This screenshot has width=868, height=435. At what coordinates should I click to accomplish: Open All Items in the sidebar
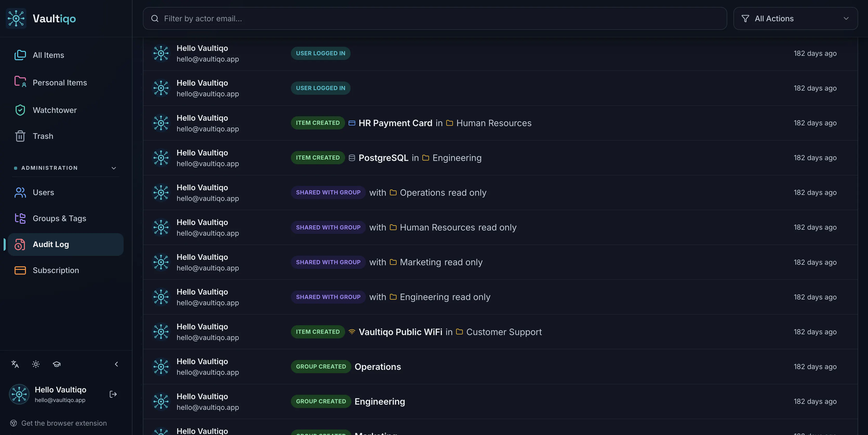point(65,55)
